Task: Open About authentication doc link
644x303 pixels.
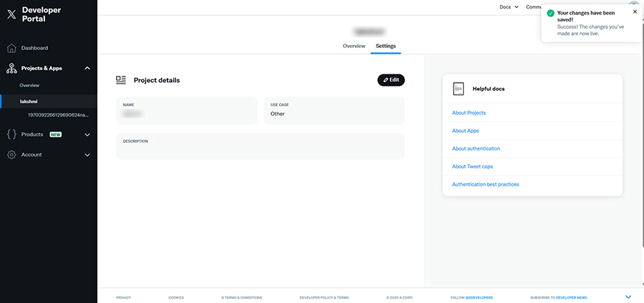Action: tap(476, 149)
